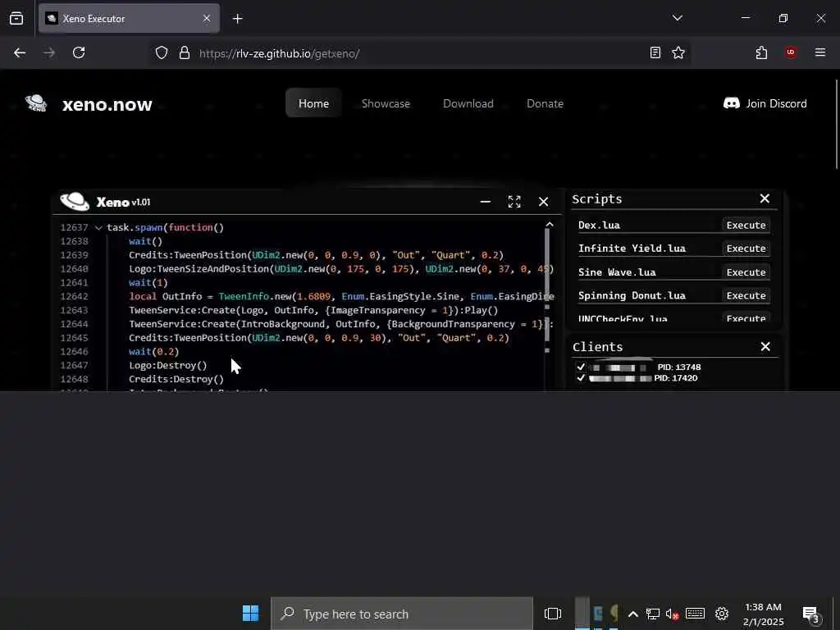840x630 pixels.
Task: List all tabs with the dropdown arrow
Action: coord(677,18)
